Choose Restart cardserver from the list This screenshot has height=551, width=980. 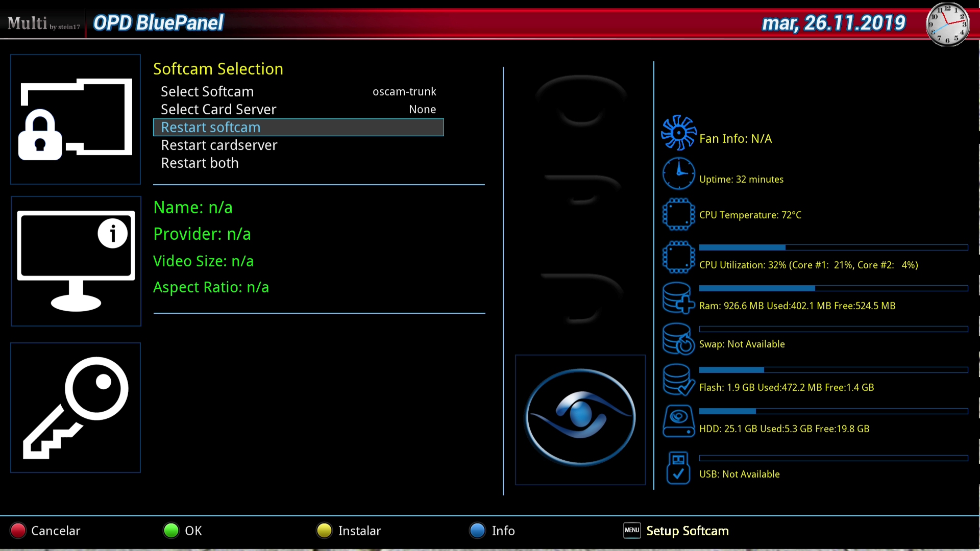[x=219, y=145]
